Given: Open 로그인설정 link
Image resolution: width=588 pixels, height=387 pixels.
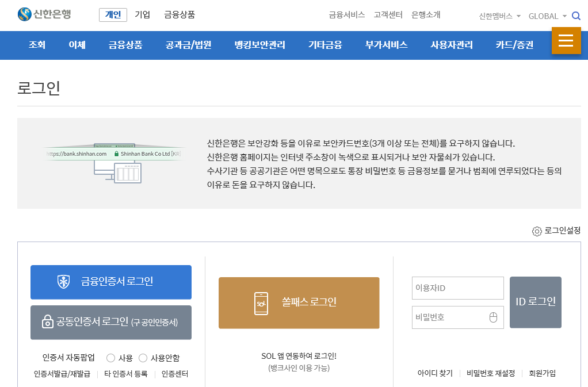Looking at the screenshot, I should [x=563, y=231].
